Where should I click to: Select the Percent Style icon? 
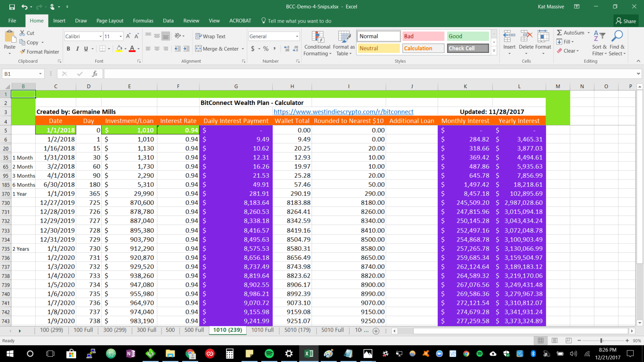[x=266, y=49]
